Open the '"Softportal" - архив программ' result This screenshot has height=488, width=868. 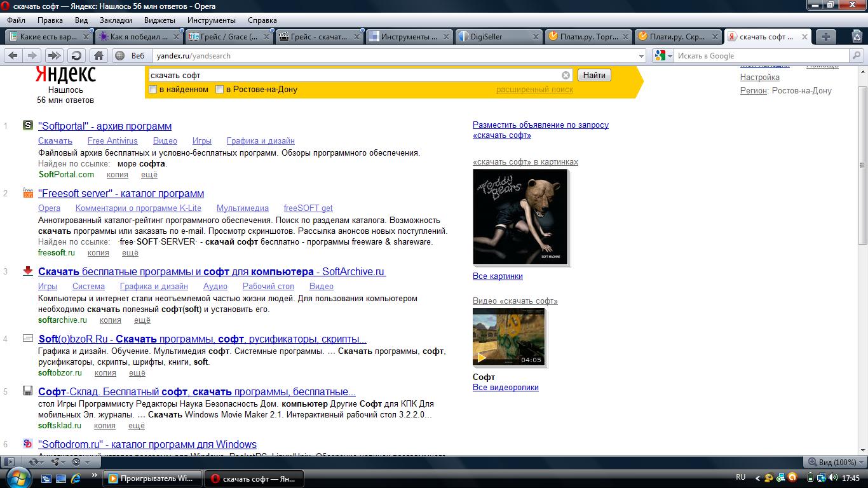[x=105, y=126]
